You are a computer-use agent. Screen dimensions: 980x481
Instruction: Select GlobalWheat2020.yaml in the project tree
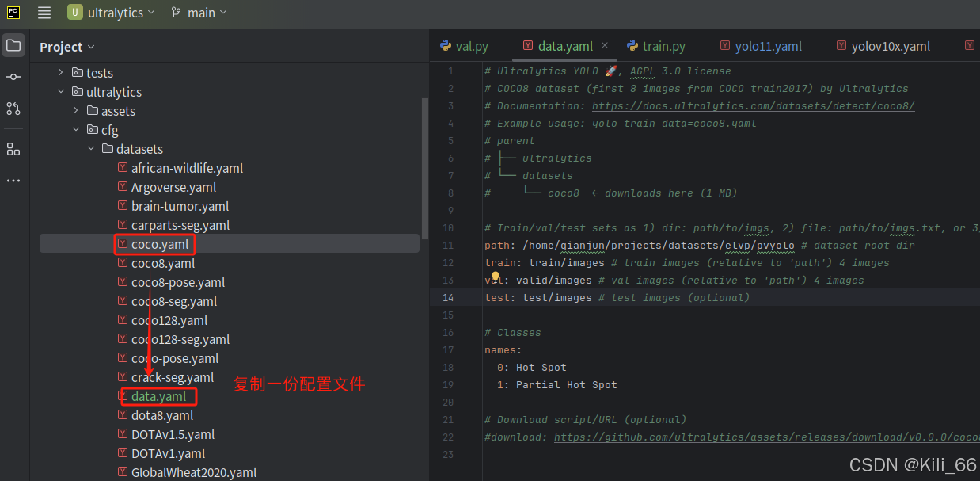coord(194,472)
